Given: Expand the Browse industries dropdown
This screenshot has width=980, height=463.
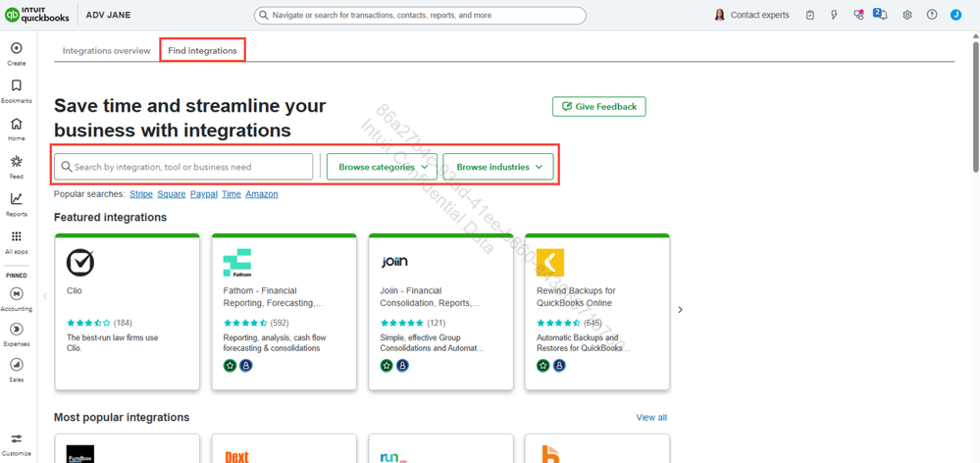Looking at the screenshot, I should coord(498,167).
